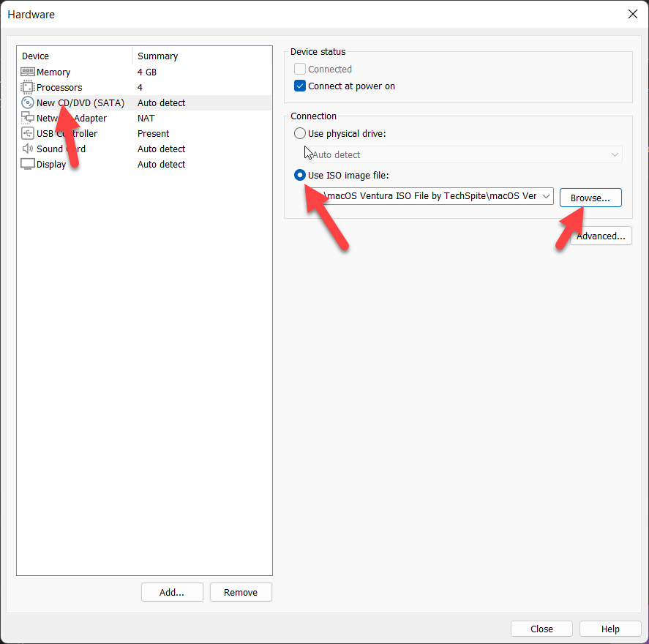Viewport: 649px width, 644px height.
Task: Click the Network Adapter icon
Action: 28,118
